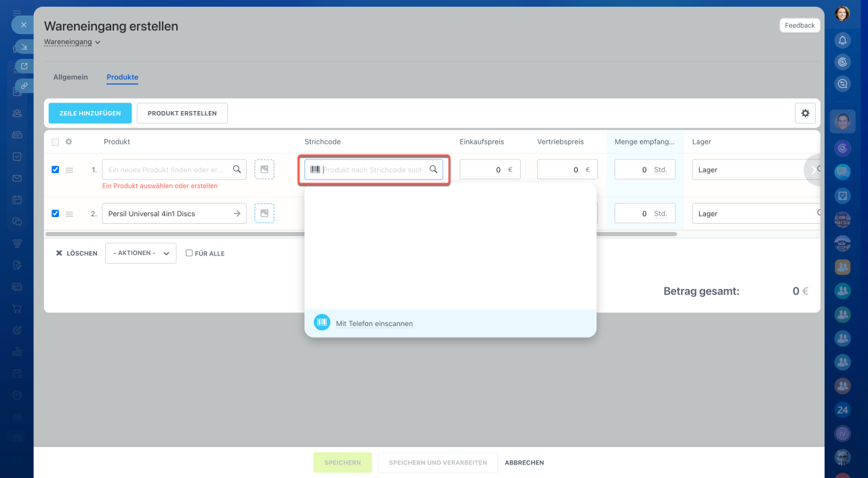Open the checkmark tasks icon in the left sidebar

pyautogui.click(x=17, y=157)
